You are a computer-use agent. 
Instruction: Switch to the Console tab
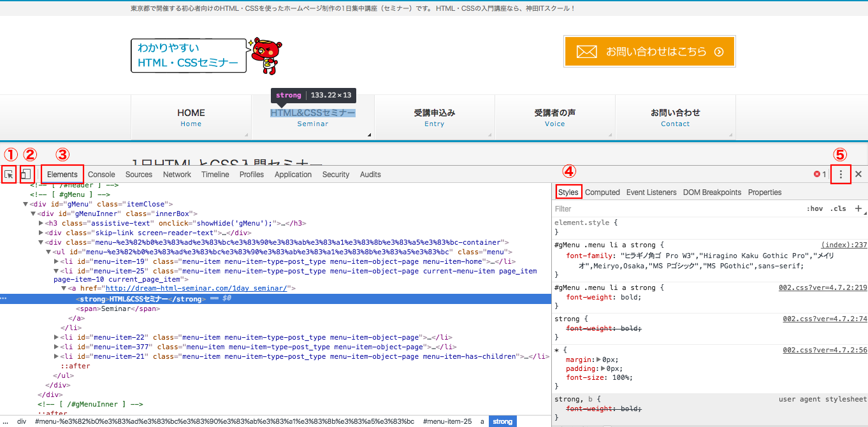pos(101,174)
